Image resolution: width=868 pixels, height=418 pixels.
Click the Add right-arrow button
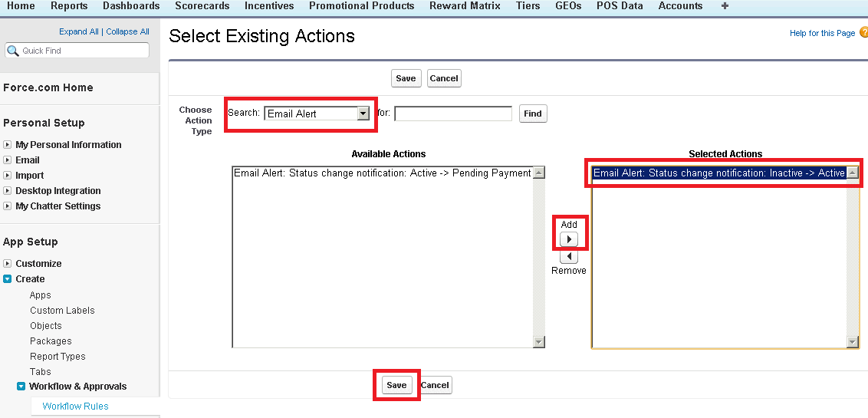tap(569, 239)
